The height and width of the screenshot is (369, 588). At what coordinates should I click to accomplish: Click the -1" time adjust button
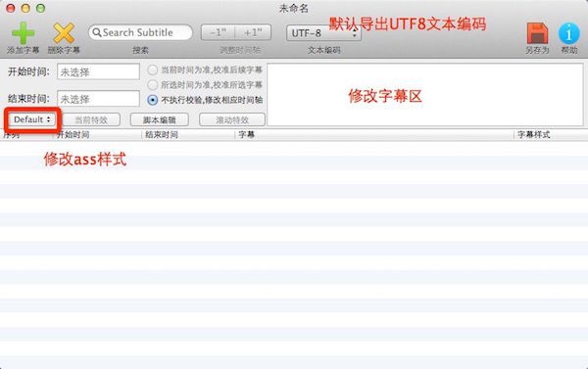click(x=219, y=32)
